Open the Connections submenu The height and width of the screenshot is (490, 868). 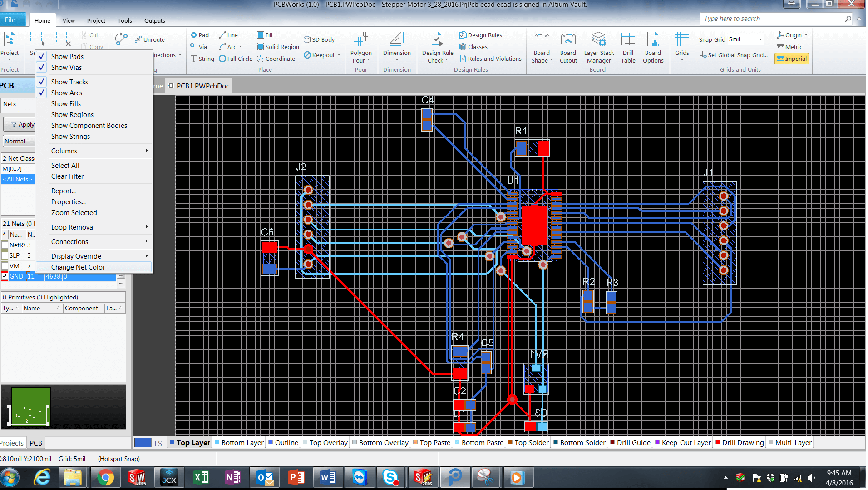point(69,241)
